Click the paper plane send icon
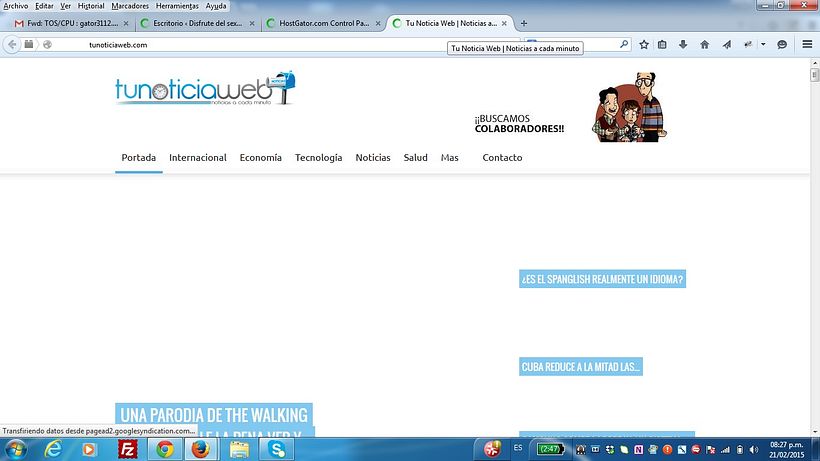This screenshot has width=820, height=461. coord(727,44)
